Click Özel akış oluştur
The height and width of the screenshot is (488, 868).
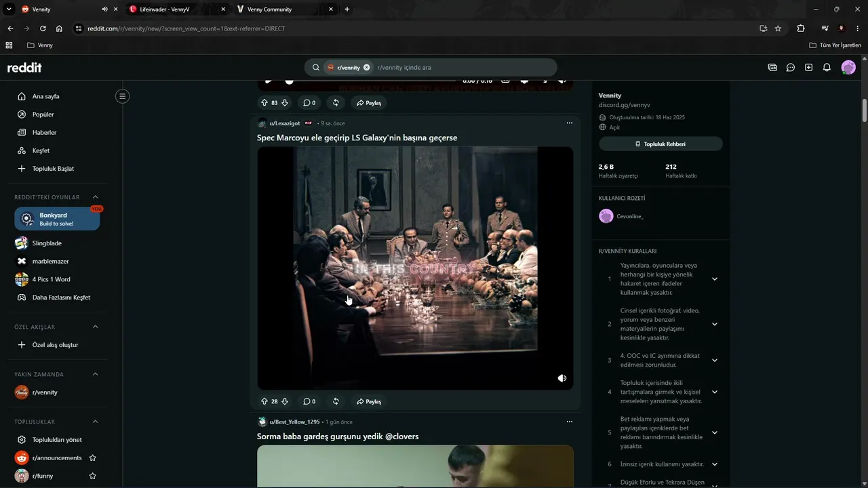57,345
